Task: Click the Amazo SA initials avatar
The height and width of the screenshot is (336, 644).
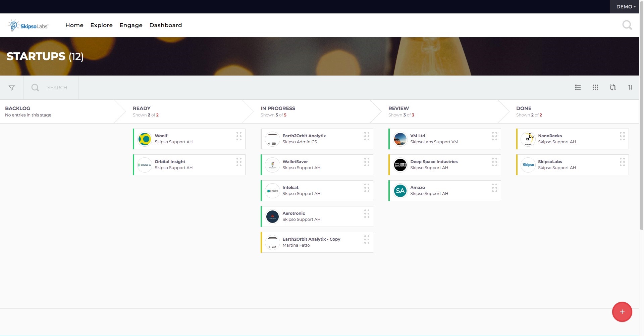Action: [x=400, y=191]
